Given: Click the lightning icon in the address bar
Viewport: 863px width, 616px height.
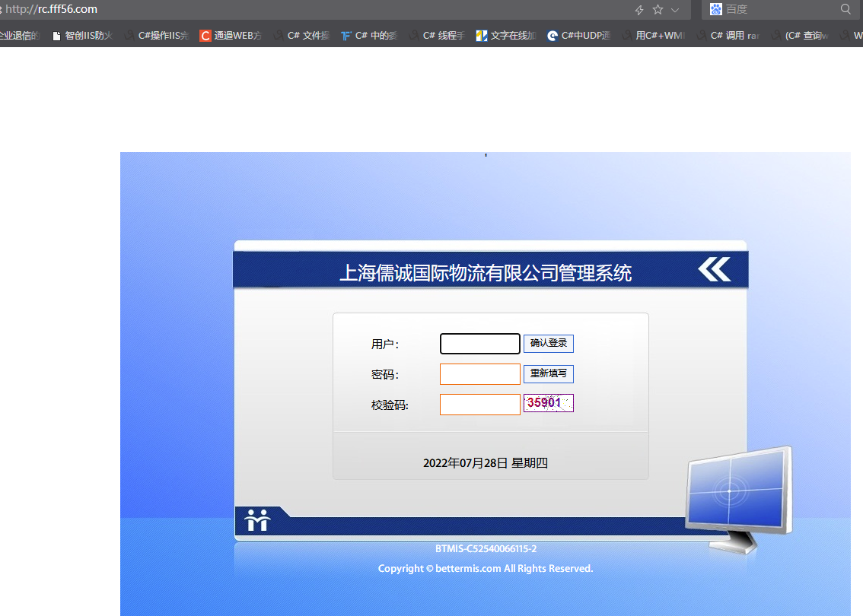Looking at the screenshot, I should [x=638, y=9].
